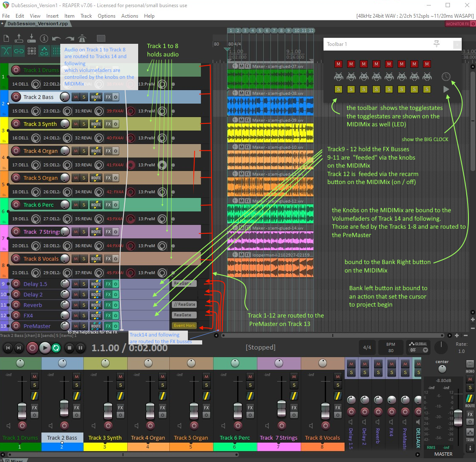Click the Open Project upload icon
Screen dimensions: 476x462
coord(19,39)
